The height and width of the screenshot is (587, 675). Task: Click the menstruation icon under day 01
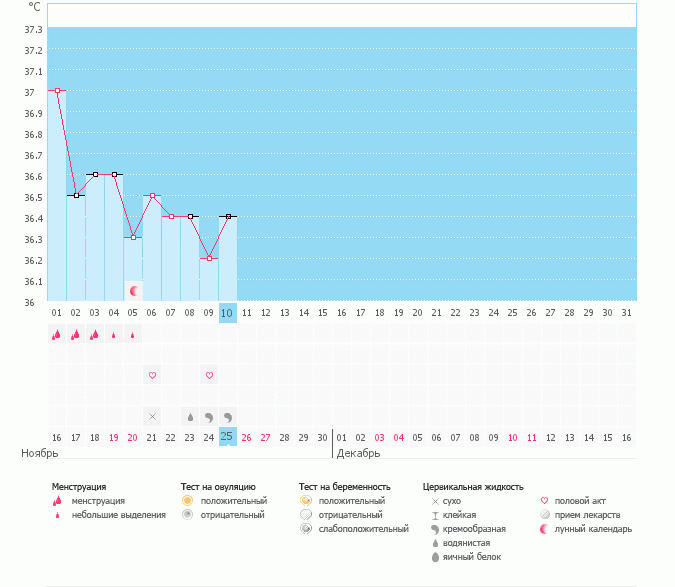pyautogui.click(x=57, y=336)
